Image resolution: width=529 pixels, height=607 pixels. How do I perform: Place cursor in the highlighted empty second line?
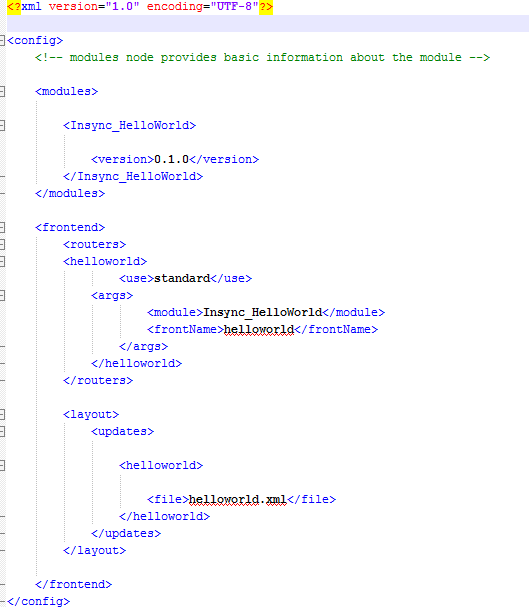pos(268,23)
